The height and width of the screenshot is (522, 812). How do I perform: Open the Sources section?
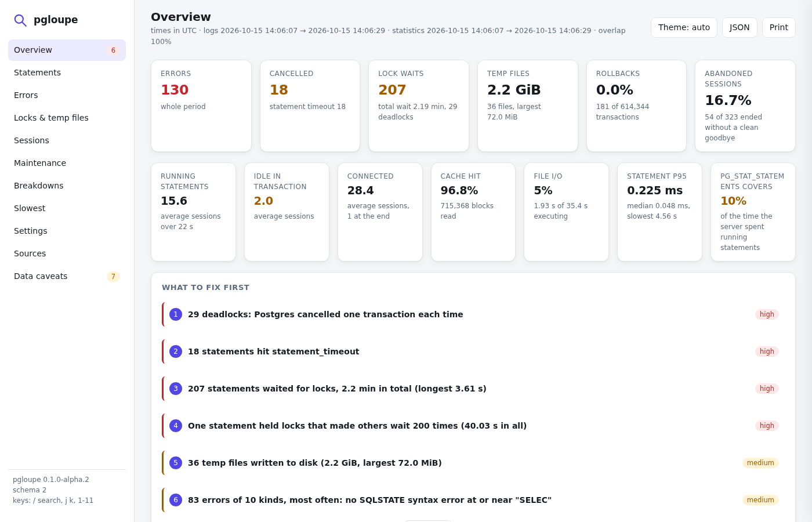click(67, 253)
